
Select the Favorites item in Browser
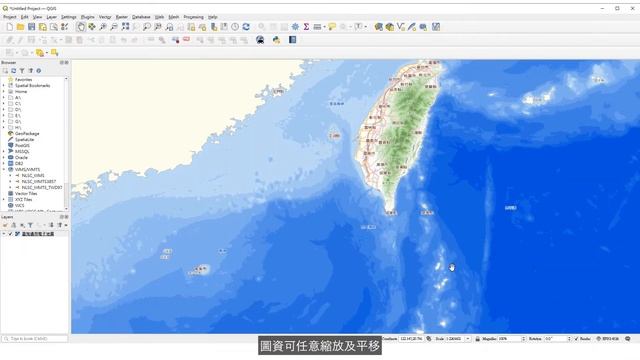pyautogui.click(x=23, y=80)
